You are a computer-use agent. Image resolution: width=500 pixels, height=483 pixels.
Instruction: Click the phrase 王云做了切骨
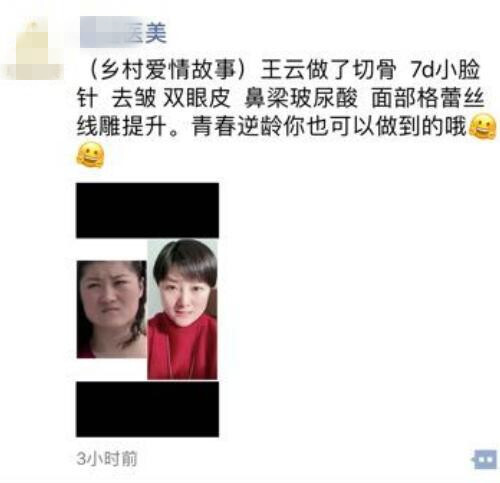(329, 71)
